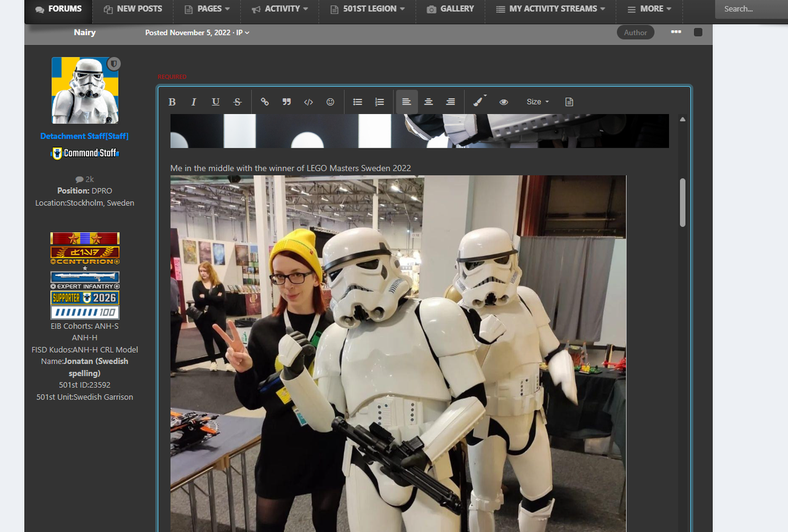The height and width of the screenshot is (532, 788).
Task: Click the moderator shield badge on avatar
Action: point(114,64)
